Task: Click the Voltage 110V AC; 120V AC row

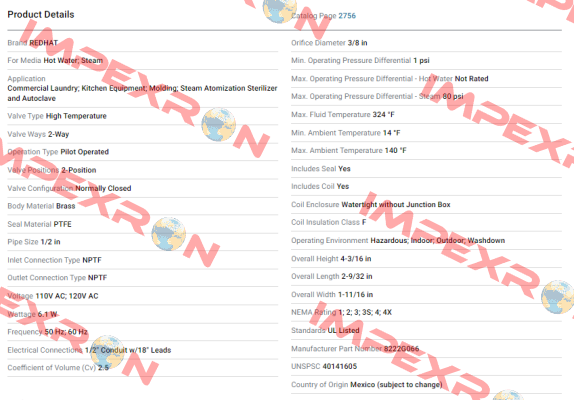Action: (143, 296)
